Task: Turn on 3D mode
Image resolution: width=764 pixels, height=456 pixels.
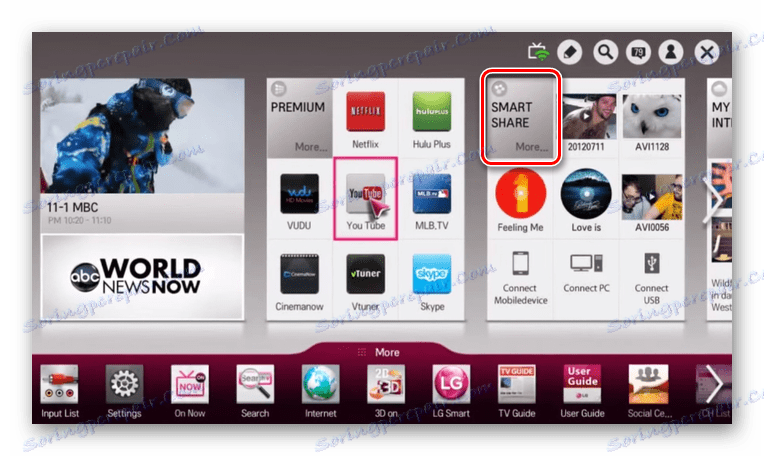Action: click(385, 391)
